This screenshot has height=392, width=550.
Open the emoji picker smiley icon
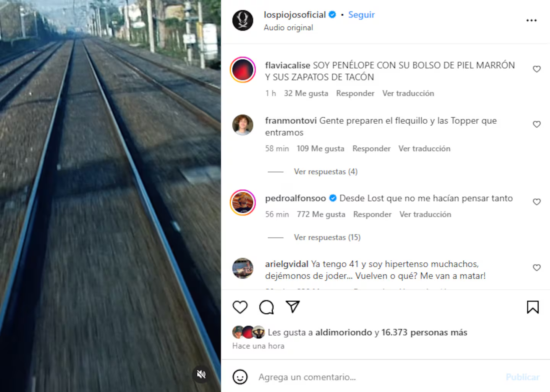pos(240,377)
